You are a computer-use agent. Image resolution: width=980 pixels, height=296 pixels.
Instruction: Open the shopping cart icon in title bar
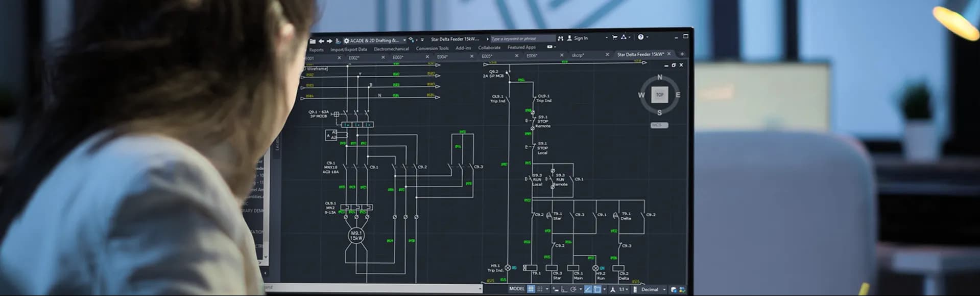tap(615, 37)
